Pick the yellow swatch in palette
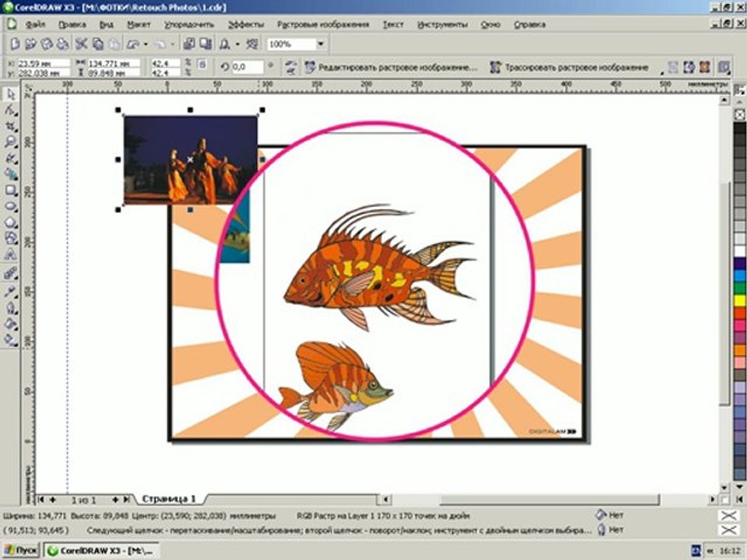Screen dimensions: 747x560 click(x=739, y=300)
